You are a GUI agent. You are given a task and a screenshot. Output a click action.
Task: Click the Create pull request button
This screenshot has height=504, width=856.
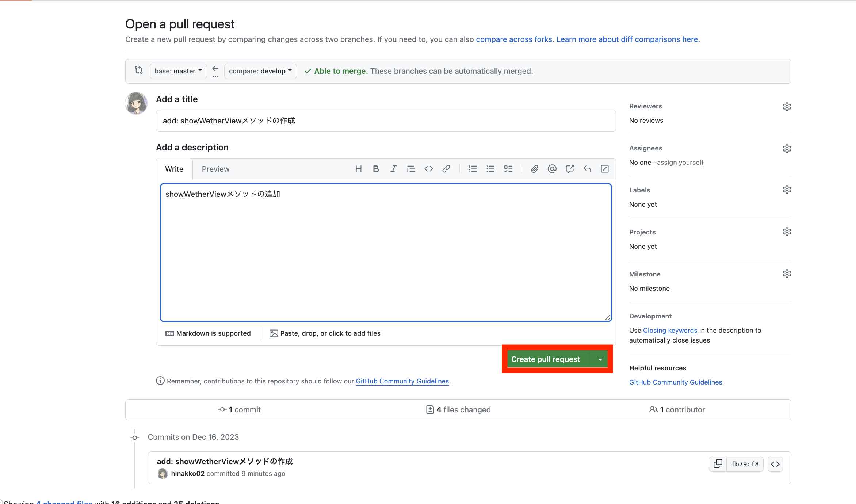pyautogui.click(x=546, y=359)
